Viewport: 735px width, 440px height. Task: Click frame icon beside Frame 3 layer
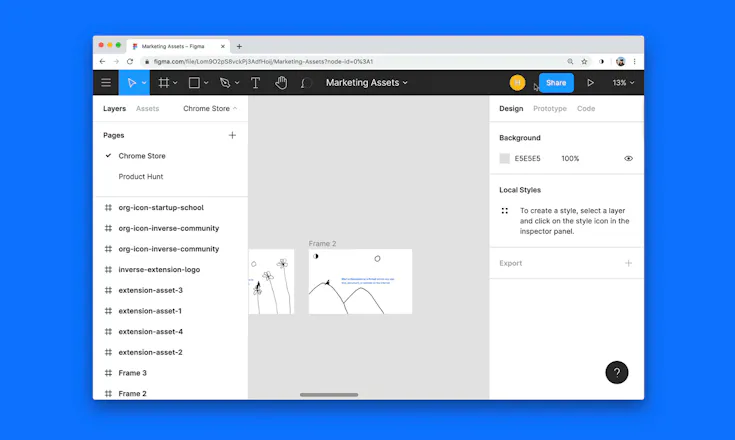coord(108,373)
